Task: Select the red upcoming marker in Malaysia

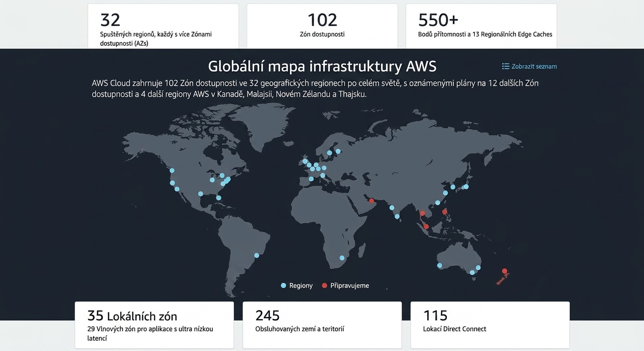Action: 426,226
